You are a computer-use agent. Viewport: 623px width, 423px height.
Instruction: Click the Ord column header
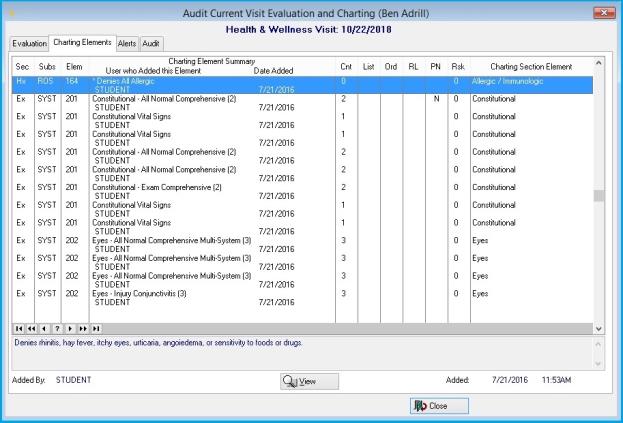pos(391,67)
